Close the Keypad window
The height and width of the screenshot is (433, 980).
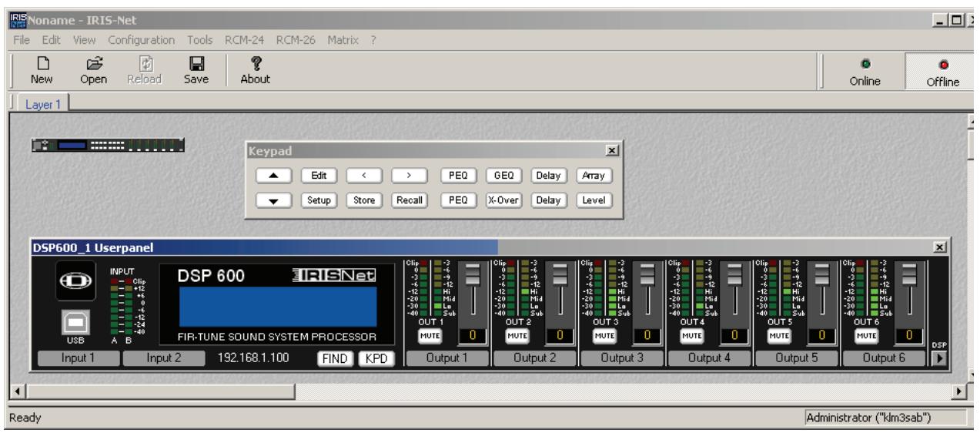[x=611, y=151]
